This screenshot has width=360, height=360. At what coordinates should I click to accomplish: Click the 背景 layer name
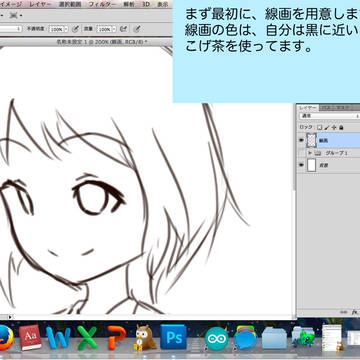click(x=323, y=165)
